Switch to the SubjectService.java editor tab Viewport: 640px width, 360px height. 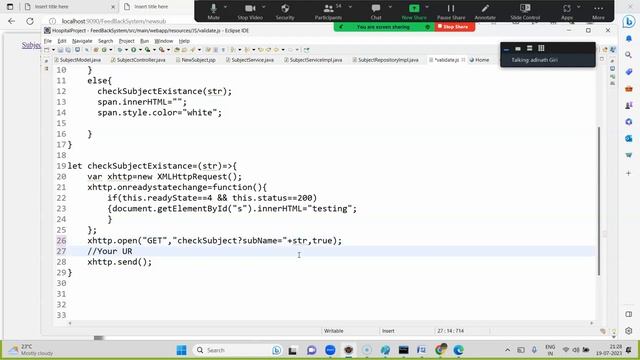tap(250, 60)
